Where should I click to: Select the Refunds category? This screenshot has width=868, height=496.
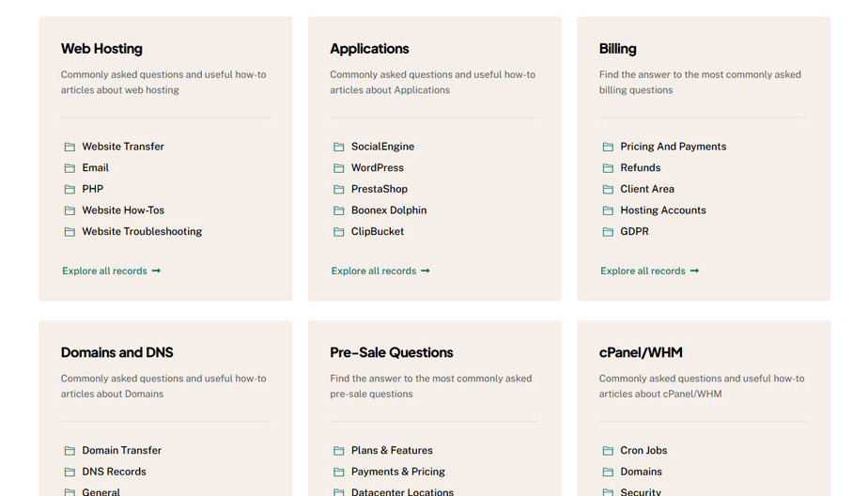640,168
